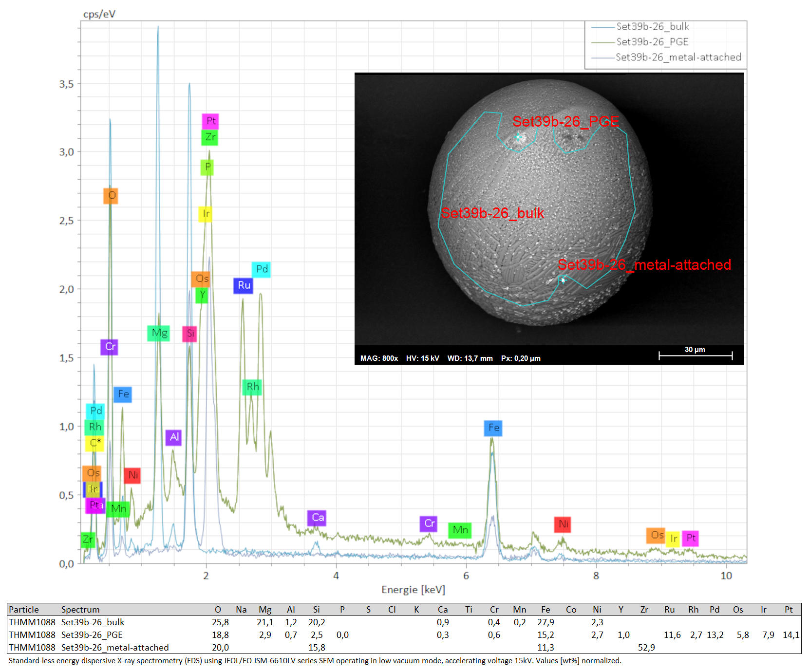Viewport: 809px width, 672px height.
Task: Click the Set39b-26_bulk row name in the table
Action: [93, 622]
